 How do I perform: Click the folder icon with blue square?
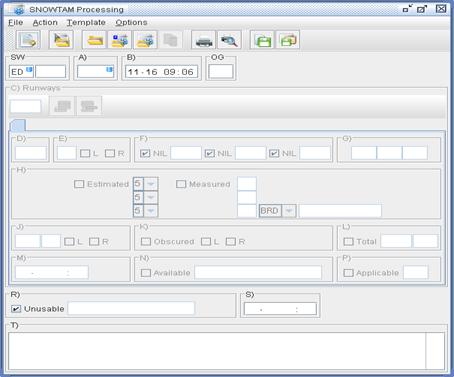point(120,40)
